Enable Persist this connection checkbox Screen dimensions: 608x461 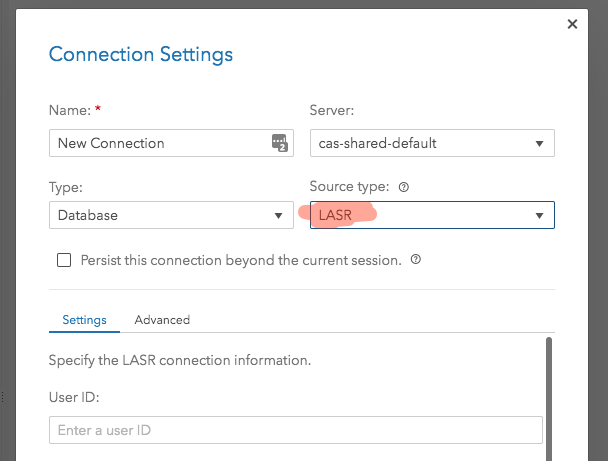click(x=64, y=260)
